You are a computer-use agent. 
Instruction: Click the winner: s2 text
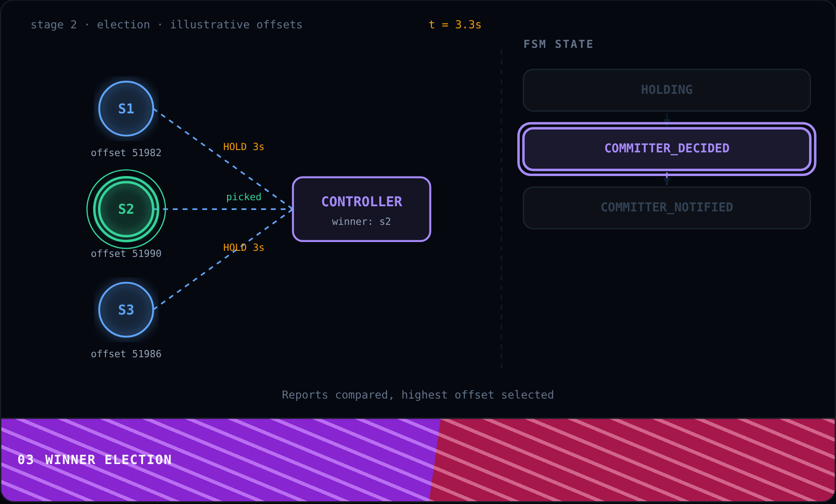362,222
